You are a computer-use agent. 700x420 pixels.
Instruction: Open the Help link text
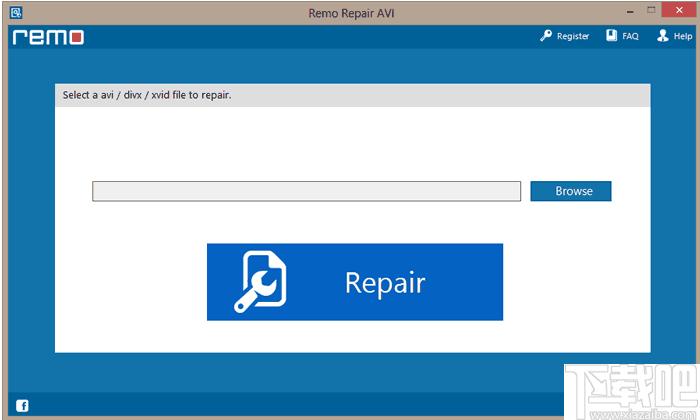coord(683,36)
